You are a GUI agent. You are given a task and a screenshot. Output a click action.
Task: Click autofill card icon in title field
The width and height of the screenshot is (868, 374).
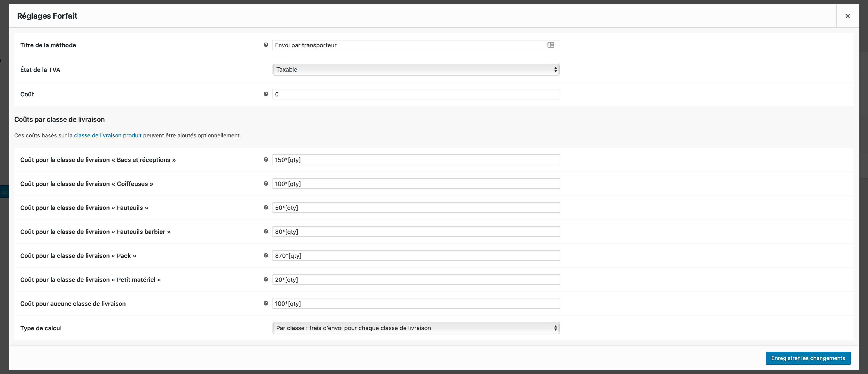click(551, 45)
